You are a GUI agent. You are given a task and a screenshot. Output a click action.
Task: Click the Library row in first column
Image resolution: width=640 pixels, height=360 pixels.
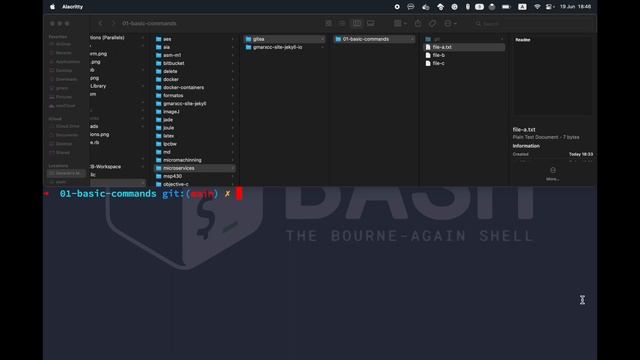tap(118, 86)
